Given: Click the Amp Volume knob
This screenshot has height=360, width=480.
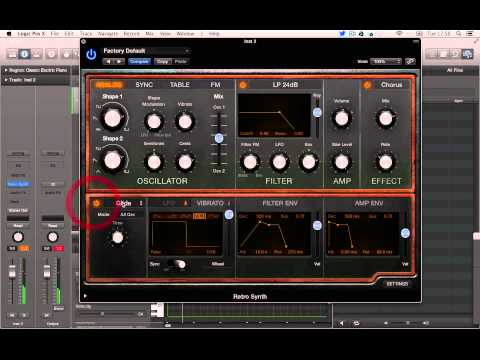Looking at the screenshot, I should pos(342,118).
